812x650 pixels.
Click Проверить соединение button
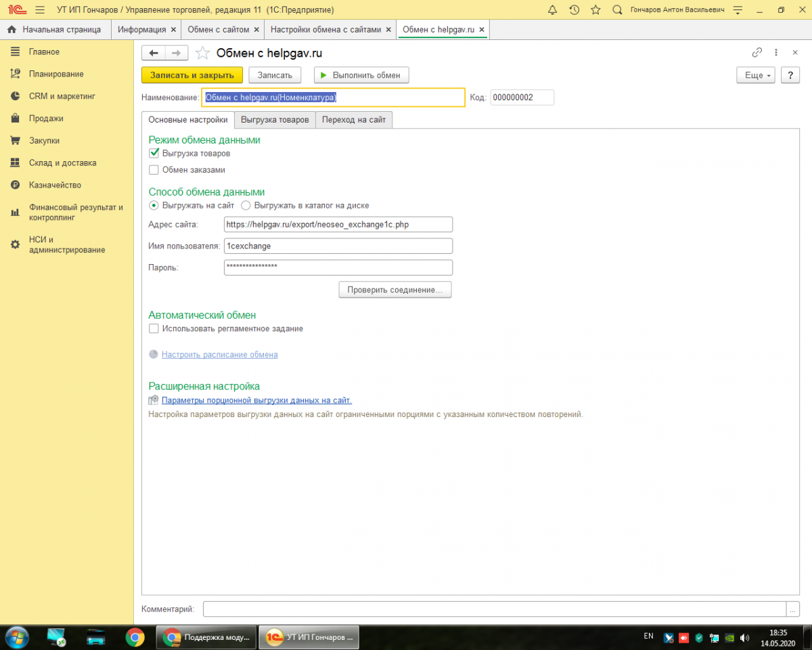395,290
